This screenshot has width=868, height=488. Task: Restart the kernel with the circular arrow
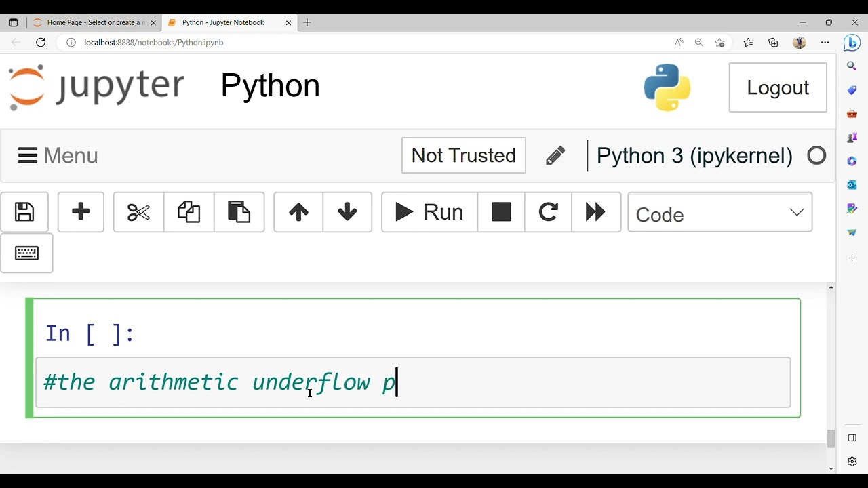548,212
